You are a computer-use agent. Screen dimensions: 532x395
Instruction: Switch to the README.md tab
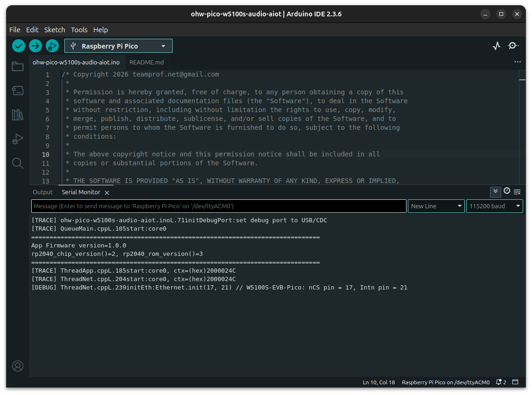(147, 62)
